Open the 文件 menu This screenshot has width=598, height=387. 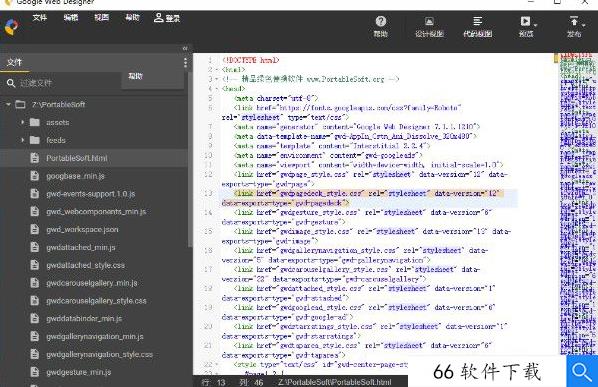click(x=40, y=18)
